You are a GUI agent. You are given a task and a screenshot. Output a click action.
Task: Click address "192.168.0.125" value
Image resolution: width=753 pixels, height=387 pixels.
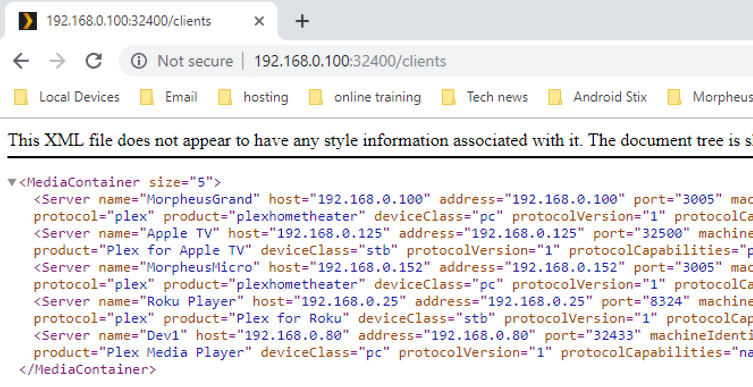524,233
